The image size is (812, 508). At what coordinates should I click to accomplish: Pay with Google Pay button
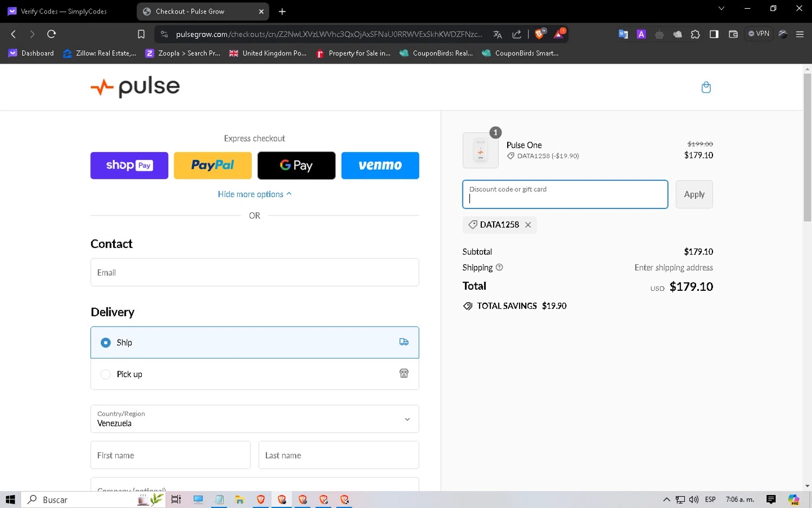coord(296,165)
